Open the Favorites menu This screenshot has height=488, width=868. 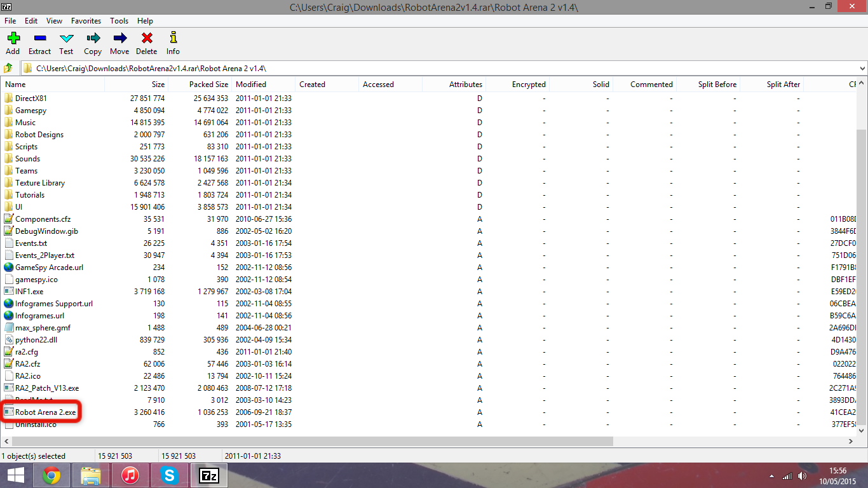click(x=86, y=21)
